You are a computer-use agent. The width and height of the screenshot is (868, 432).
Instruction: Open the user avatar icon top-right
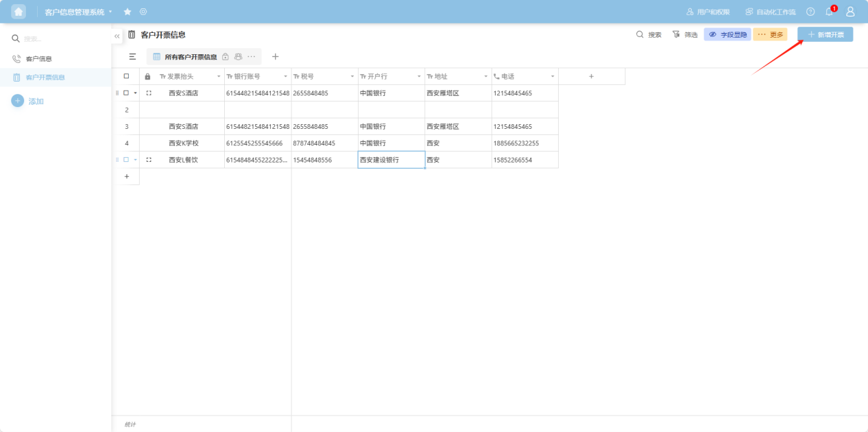850,11
